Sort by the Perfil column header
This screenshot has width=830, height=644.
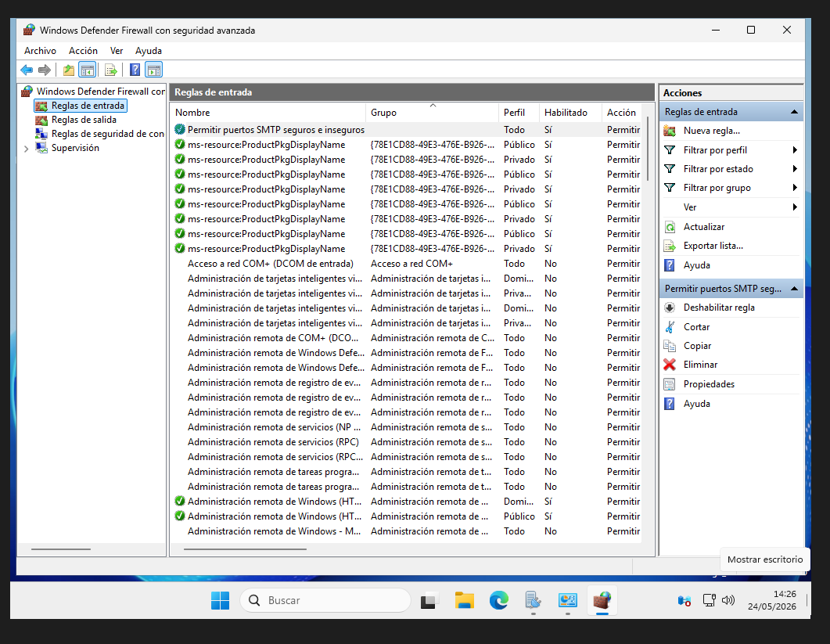519,113
